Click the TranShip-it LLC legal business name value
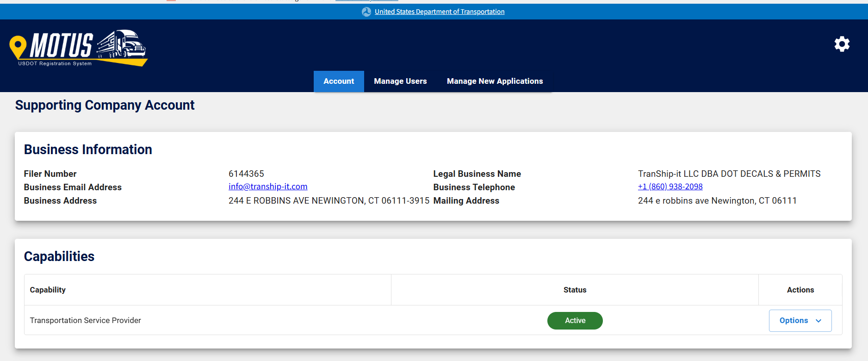The image size is (868, 361). (729, 174)
